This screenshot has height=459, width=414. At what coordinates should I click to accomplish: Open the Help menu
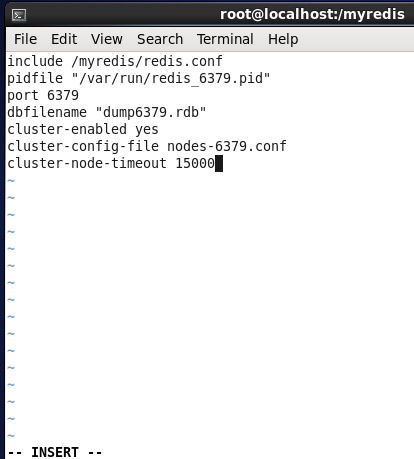(x=283, y=39)
